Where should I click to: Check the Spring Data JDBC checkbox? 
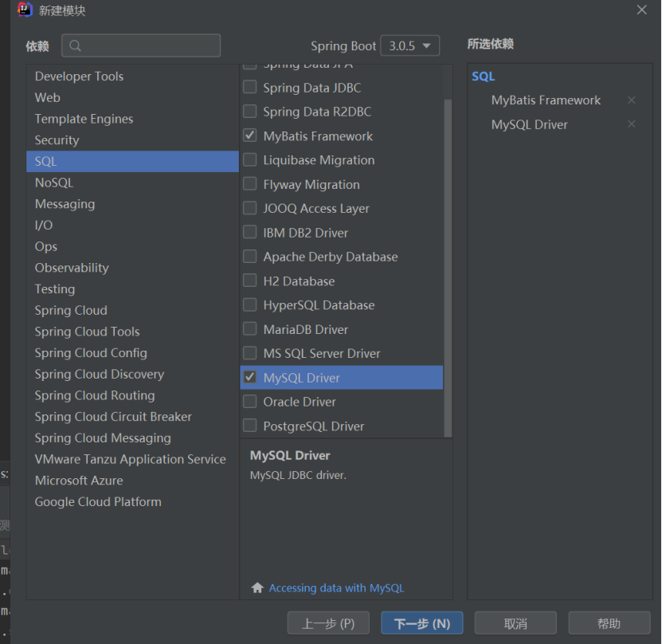(x=250, y=87)
